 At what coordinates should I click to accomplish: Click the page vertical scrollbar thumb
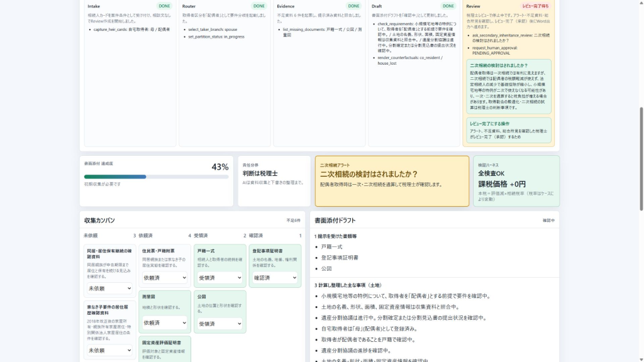click(641, 159)
